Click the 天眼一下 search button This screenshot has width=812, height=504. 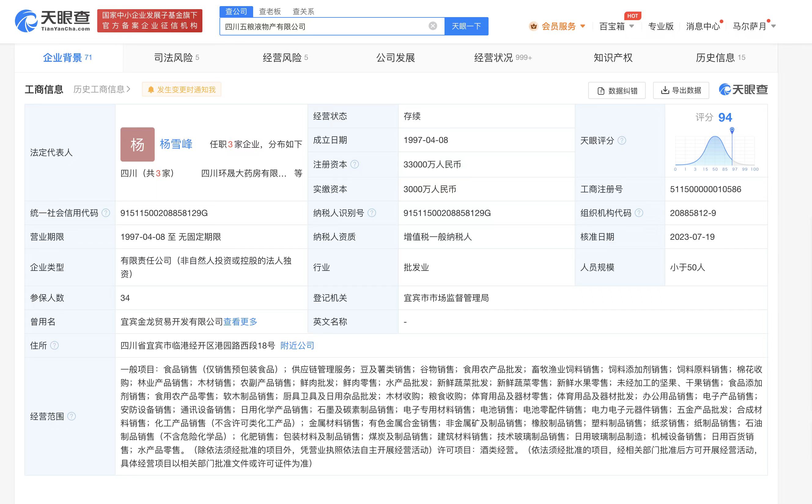tap(467, 26)
